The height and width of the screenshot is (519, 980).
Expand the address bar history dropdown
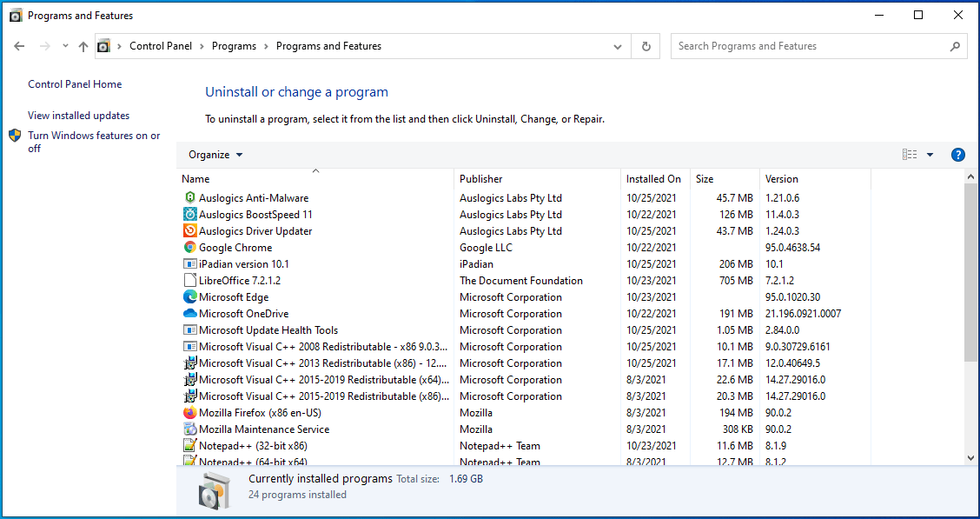(617, 46)
